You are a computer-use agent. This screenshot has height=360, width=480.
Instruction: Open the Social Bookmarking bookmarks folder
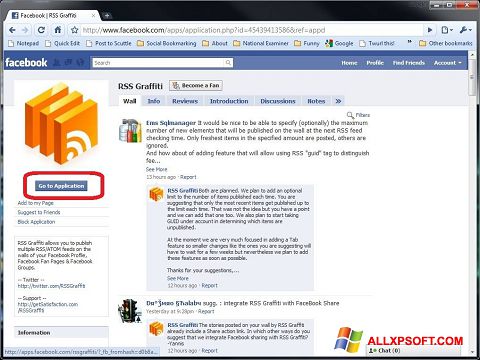point(167,43)
